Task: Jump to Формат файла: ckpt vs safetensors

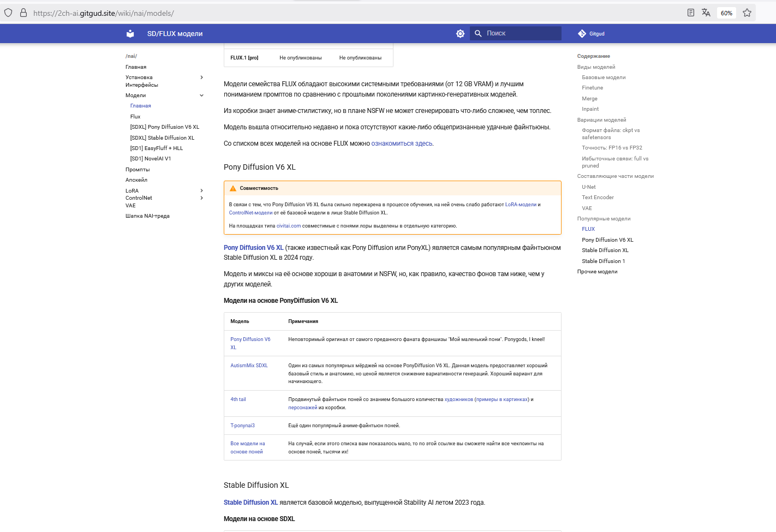Action: [x=611, y=134]
